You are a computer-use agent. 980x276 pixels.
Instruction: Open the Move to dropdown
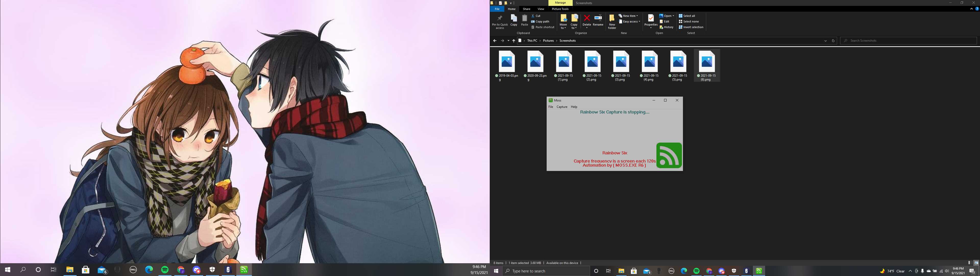(563, 22)
